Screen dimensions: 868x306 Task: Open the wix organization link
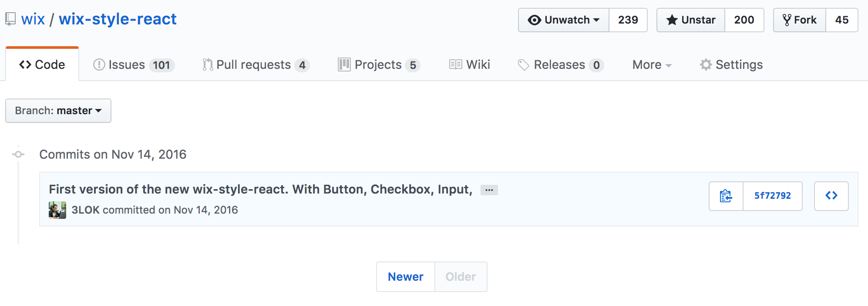tap(33, 19)
